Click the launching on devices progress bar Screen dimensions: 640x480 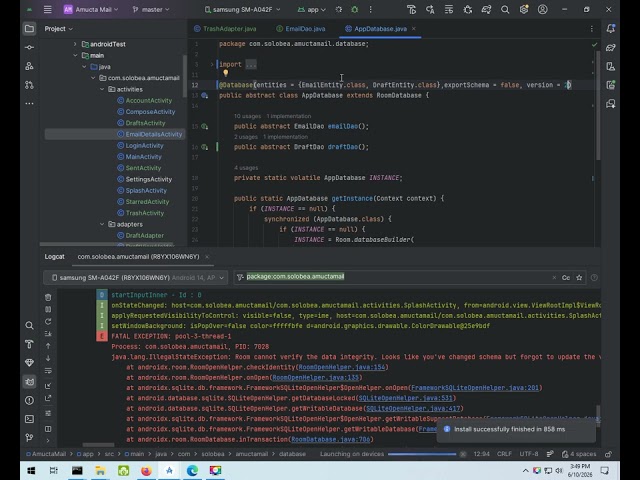[422, 454]
